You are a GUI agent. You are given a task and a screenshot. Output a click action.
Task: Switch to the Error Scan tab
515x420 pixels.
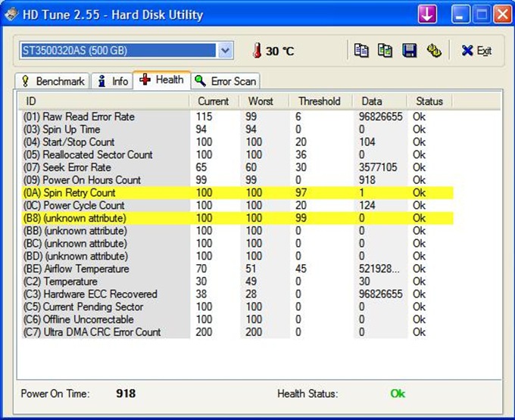[x=226, y=81]
